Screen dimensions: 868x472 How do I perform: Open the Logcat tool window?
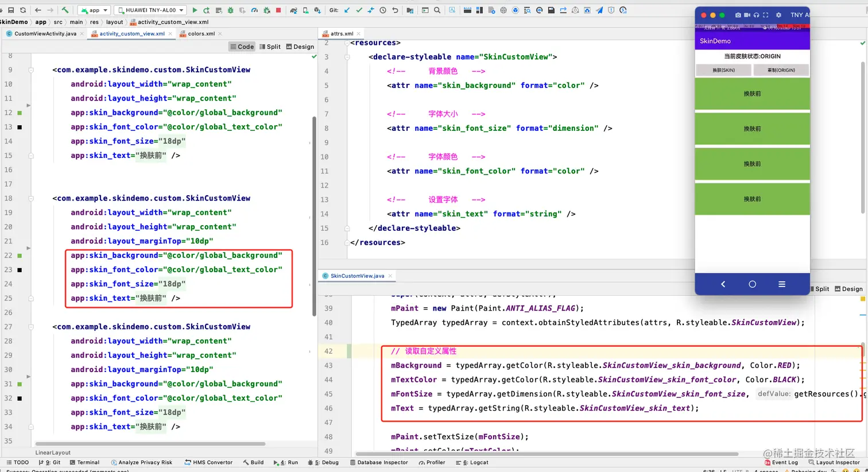[x=472, y=463]
